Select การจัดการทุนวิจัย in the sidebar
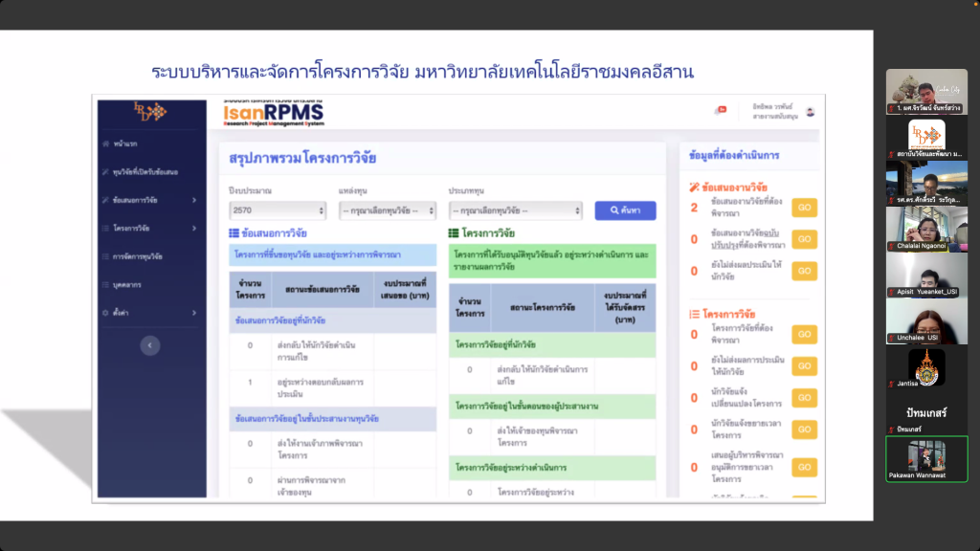The width and height of the screenshot is (980, 551). pos(137,256)
